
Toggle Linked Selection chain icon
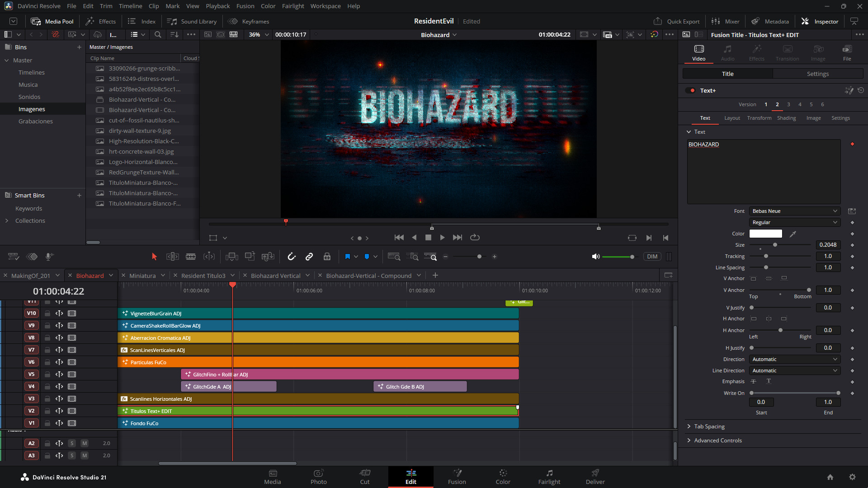point(309,257)
